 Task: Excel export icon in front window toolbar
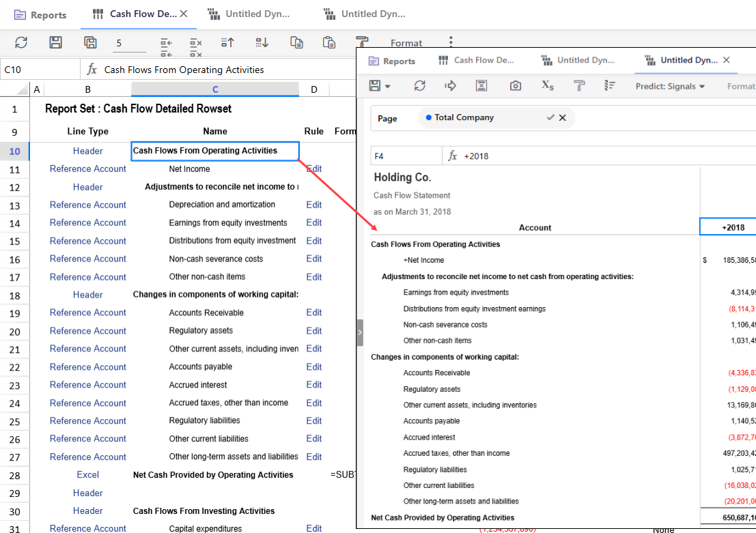tap(481, 86)
